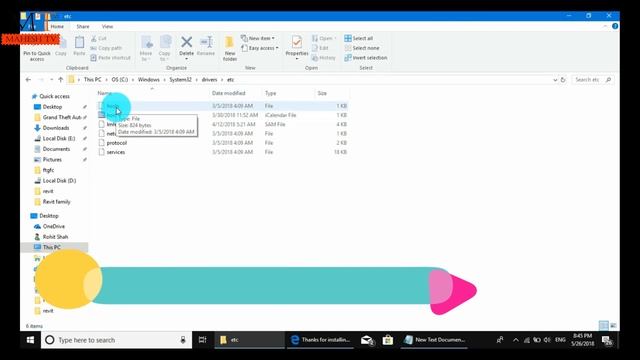The height and width of the screenshot is (360, 640).
Task: Switch to the View ribbon tab
Action: (x=107, y=27)
